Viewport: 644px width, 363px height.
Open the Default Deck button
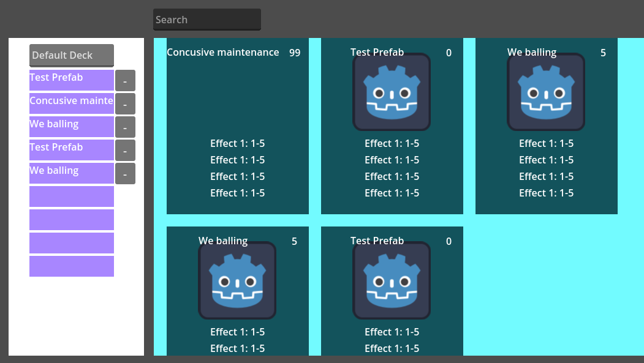pos(72,55)
